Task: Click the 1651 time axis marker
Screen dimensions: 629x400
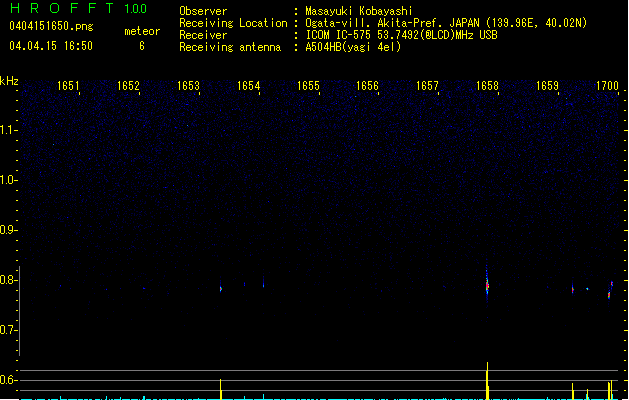Action: point(68,86)
